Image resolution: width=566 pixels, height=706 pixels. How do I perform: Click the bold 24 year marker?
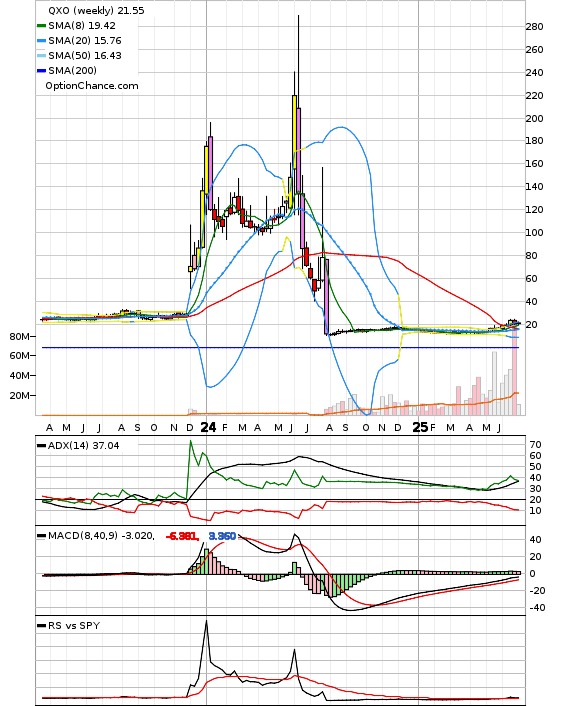(x=208, y=427)
